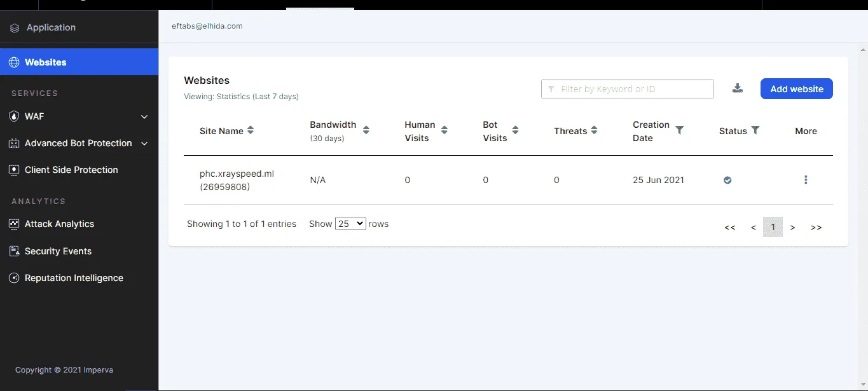Click the More column header

806,131
